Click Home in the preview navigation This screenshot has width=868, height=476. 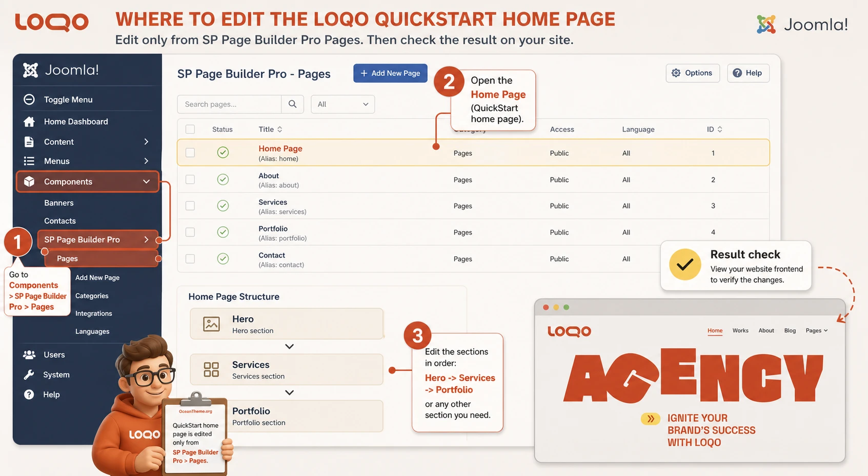(x=715, y=330)
